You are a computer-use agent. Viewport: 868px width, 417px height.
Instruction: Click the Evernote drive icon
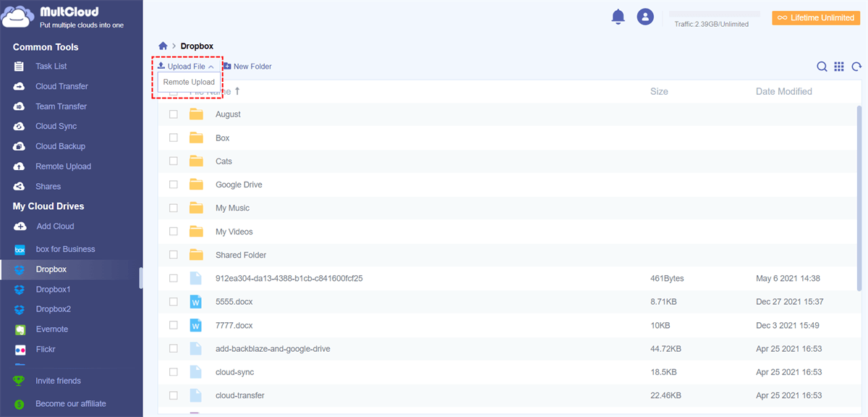(x=20, y=329)
